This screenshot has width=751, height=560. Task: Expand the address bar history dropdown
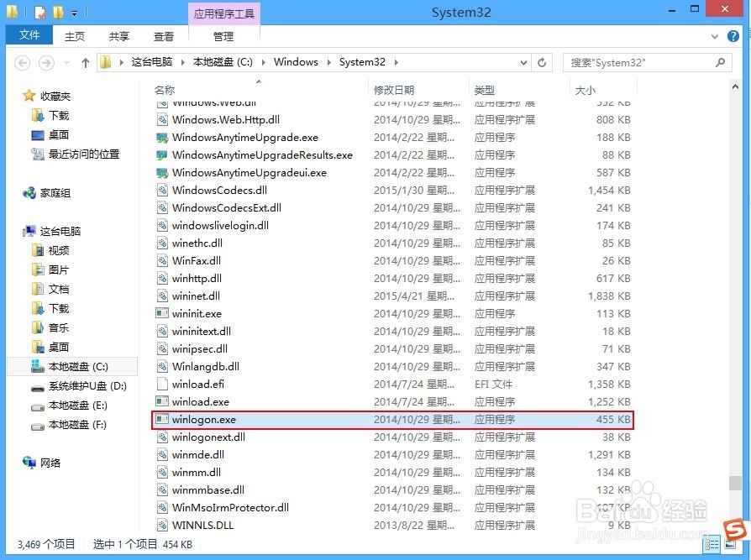(523, 62)
